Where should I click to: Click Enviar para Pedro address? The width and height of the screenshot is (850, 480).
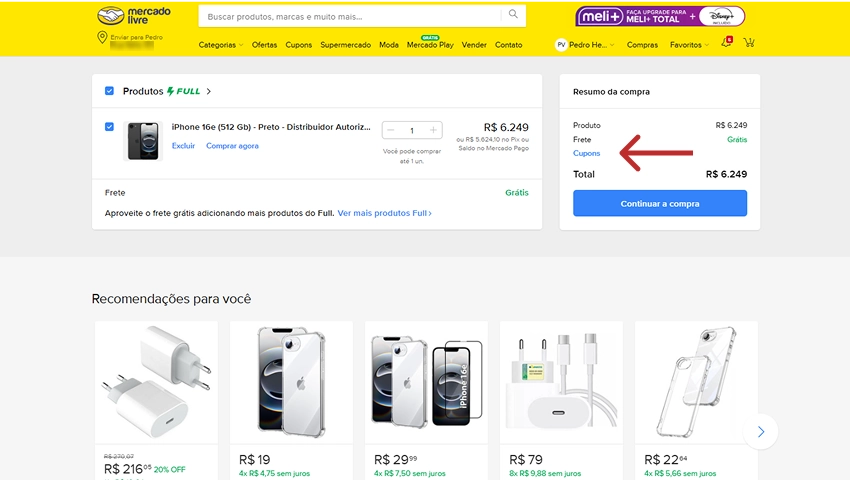(137, 37)
